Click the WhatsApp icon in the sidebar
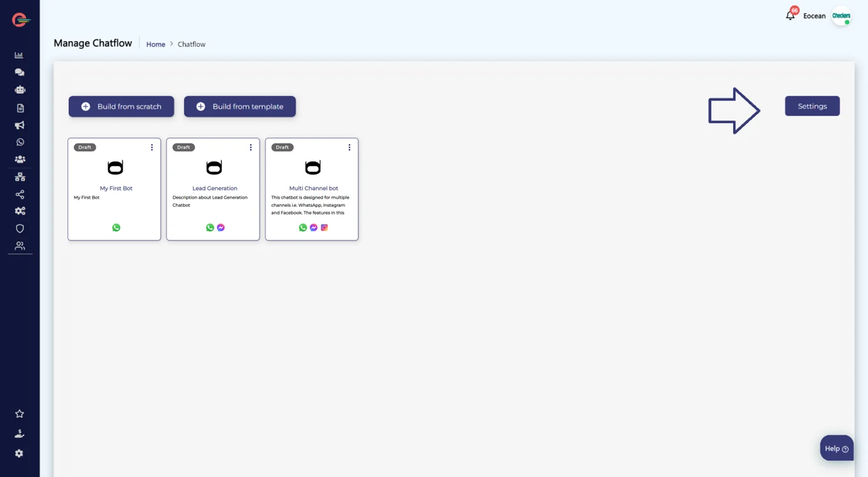868x477 pixels. (x=20, y=143)
